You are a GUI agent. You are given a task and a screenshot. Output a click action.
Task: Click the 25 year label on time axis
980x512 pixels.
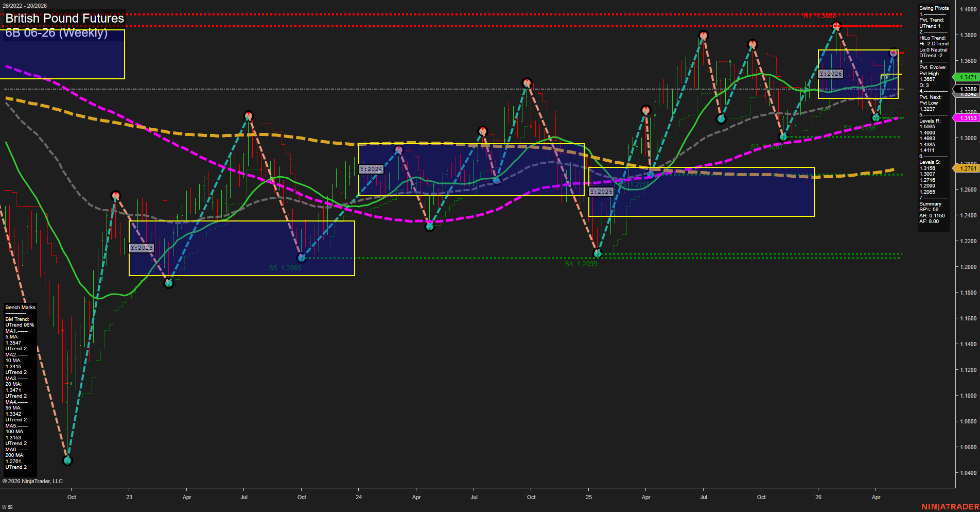[x=589, y=497]
